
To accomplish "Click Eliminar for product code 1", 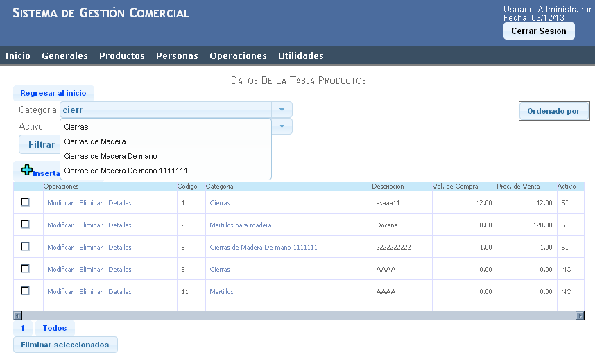I will pyautogui.click(x=91, y=203).
